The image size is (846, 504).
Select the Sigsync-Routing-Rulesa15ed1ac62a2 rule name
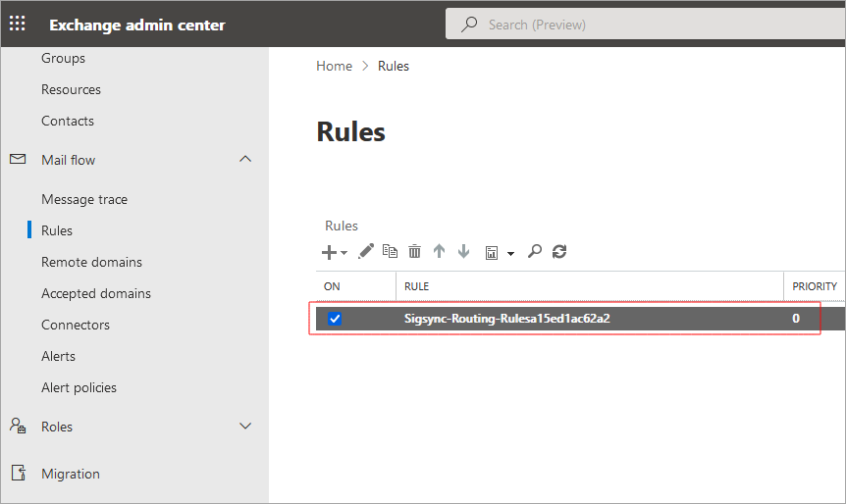[506, 319]
